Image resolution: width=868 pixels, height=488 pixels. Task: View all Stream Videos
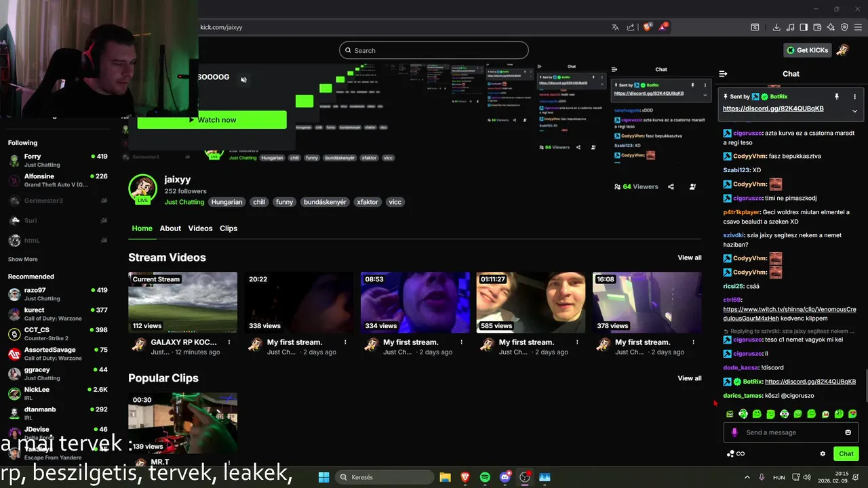[x=690, y=258]
